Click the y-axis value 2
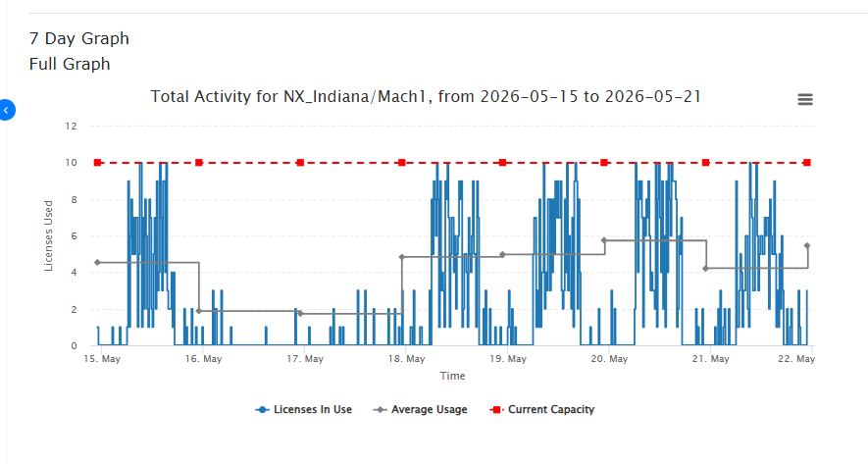The image size is (868, 464). tap(75, 310)
